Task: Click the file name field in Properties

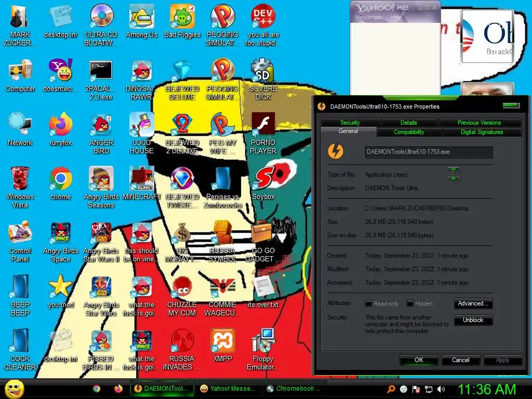Action: click(429, 152)
